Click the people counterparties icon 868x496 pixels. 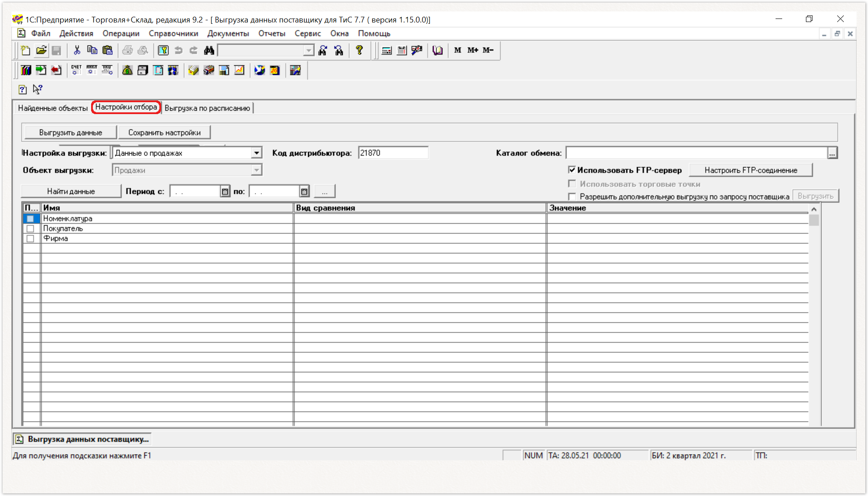173,70
